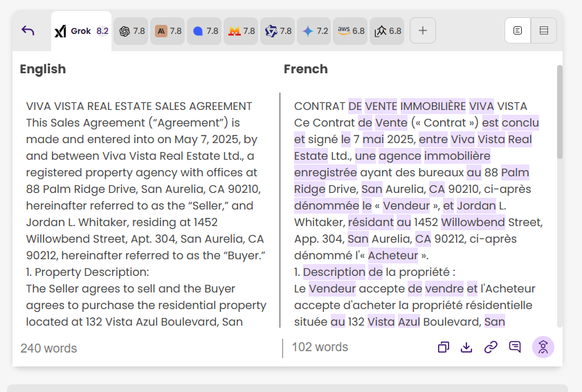Click the back arrow icon

click(x=28, y=30)
